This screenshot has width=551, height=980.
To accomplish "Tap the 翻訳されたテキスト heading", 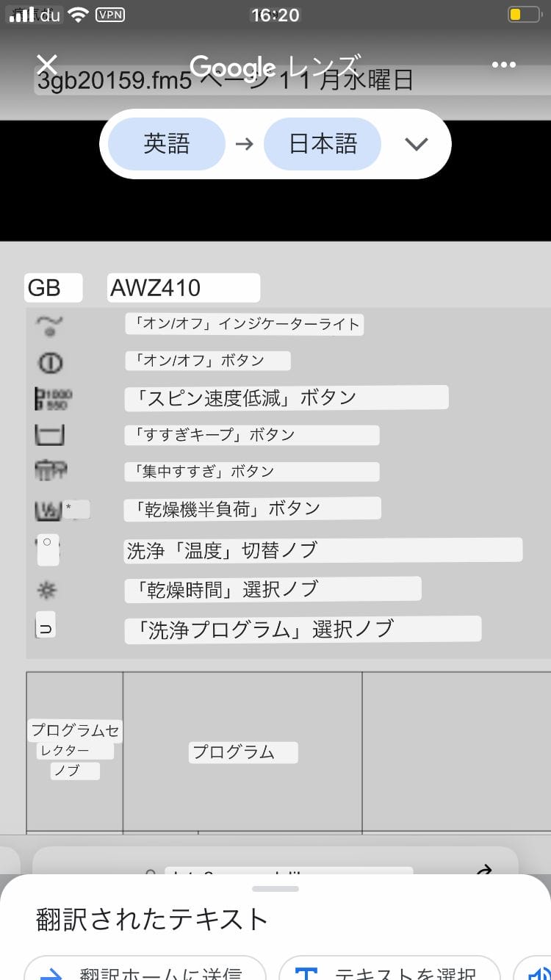I will [152, 919].
